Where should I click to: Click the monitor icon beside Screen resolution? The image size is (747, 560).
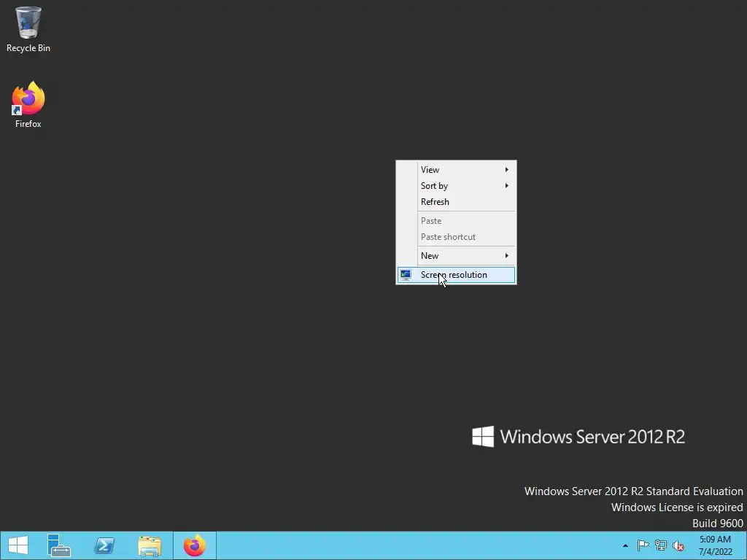point(406,275)
